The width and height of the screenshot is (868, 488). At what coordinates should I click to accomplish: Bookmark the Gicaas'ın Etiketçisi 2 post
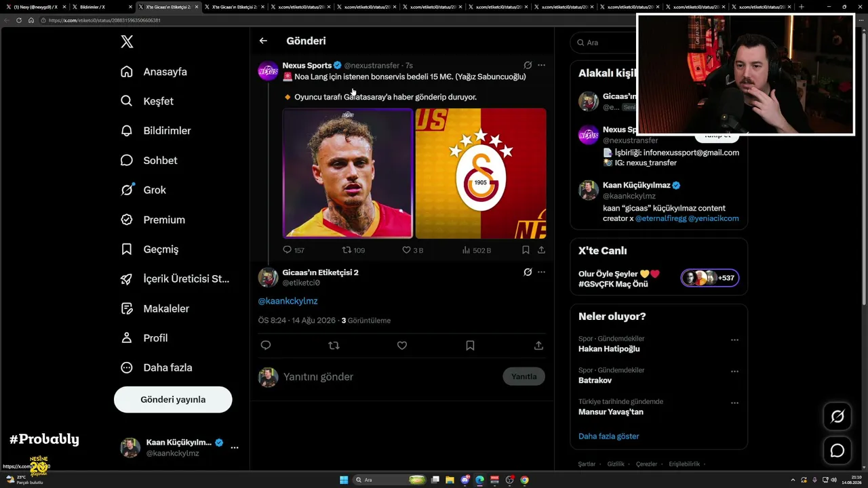470,346
